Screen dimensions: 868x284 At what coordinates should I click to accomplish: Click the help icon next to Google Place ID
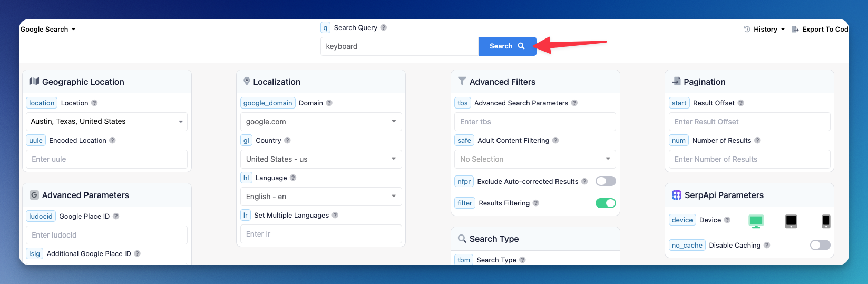coord(116,216)
